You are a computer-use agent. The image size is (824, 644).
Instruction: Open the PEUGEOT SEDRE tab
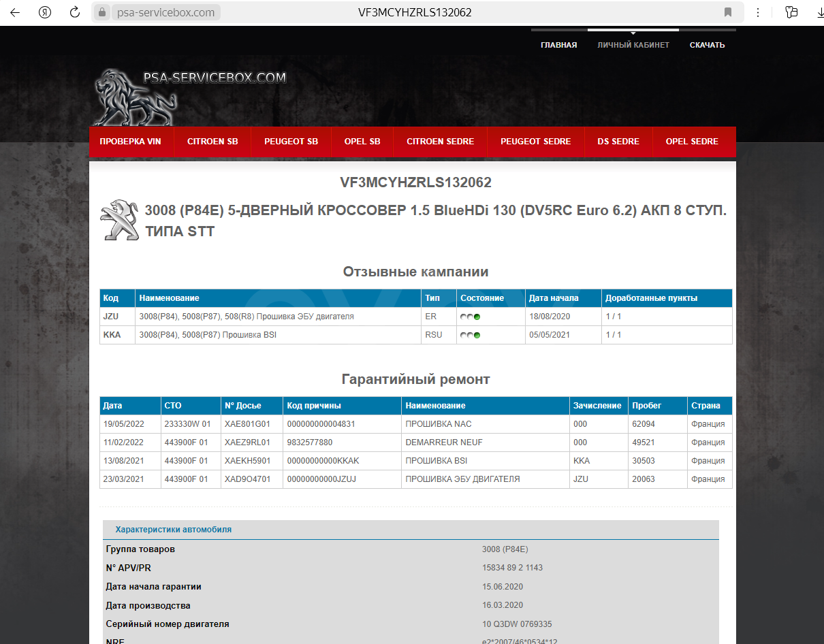536,142
